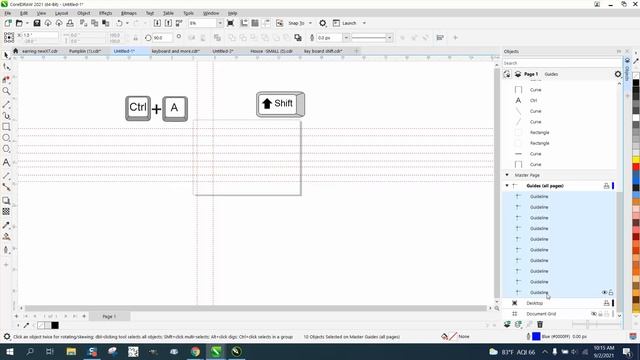Select the Transparency tool

(x=6, y=211)
